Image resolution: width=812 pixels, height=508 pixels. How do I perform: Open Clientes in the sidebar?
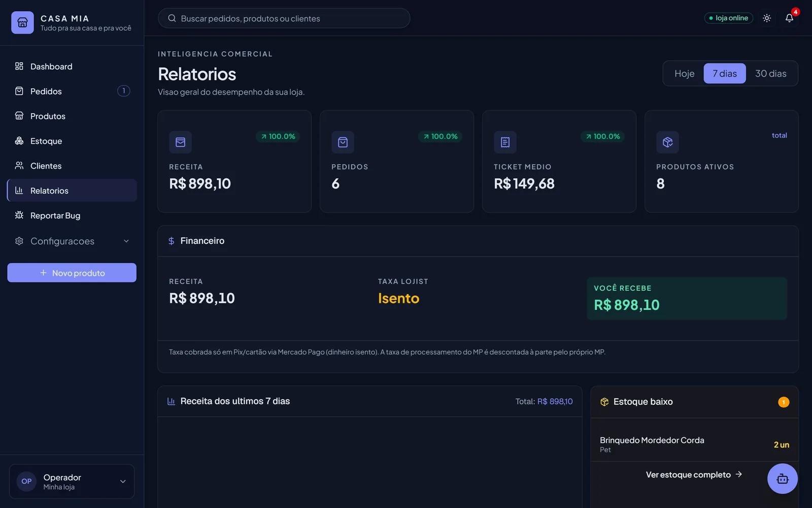(72, 166)
